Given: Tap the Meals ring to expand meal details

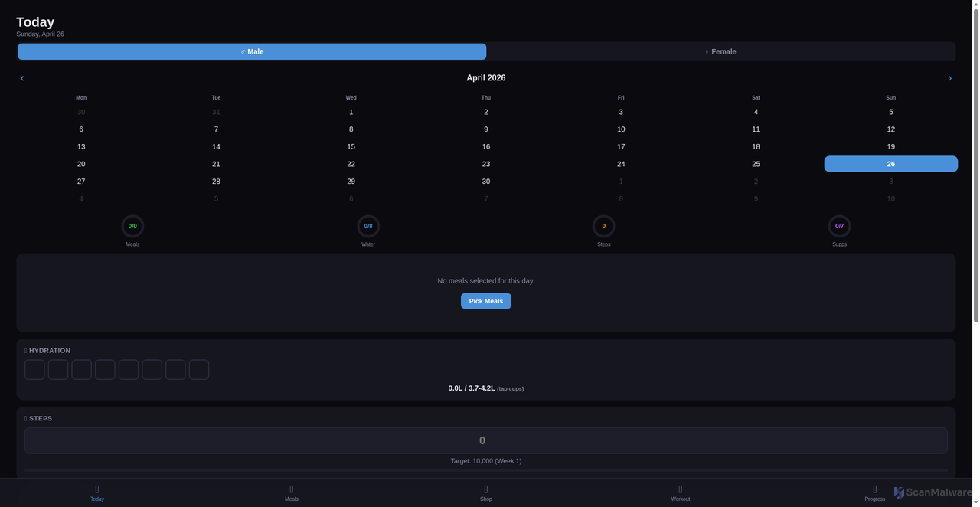Looking at the screenshot, I should pyautogui.click(x=132, y=226).
